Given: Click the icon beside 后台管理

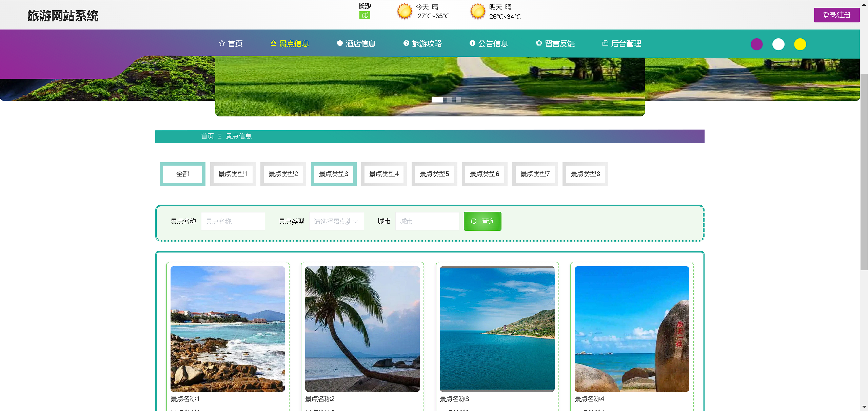Looking at the screenshot, I should 605,43.
